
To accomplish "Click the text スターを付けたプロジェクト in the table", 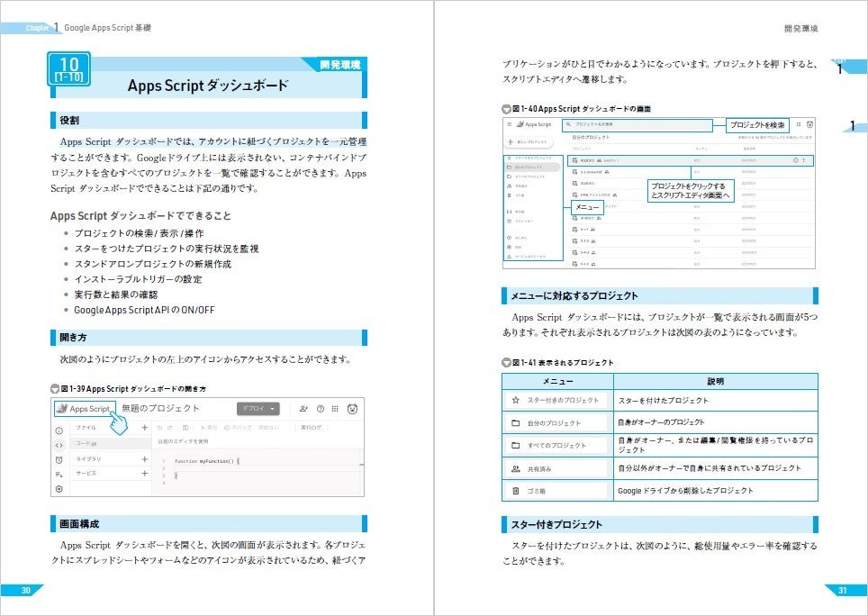I will tap(663, 400).
